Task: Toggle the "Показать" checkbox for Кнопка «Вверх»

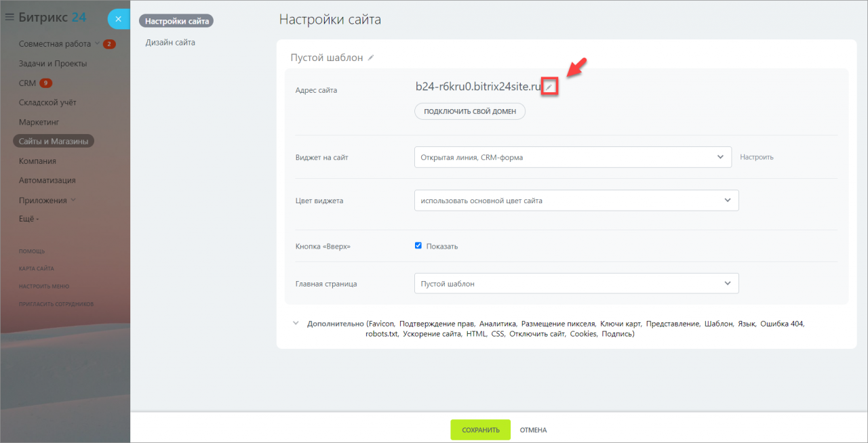Action: pos(418,246)
